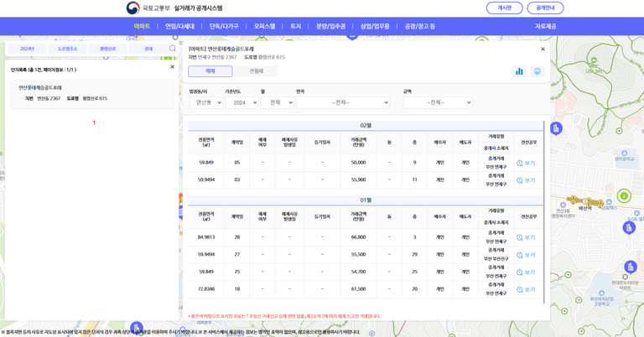Click 보기 icon for the 66,800 transaction

coord(526,237)
